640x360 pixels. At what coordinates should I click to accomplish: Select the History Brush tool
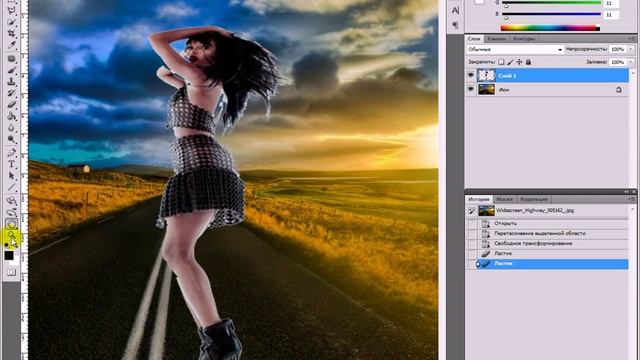pos(11,93)
